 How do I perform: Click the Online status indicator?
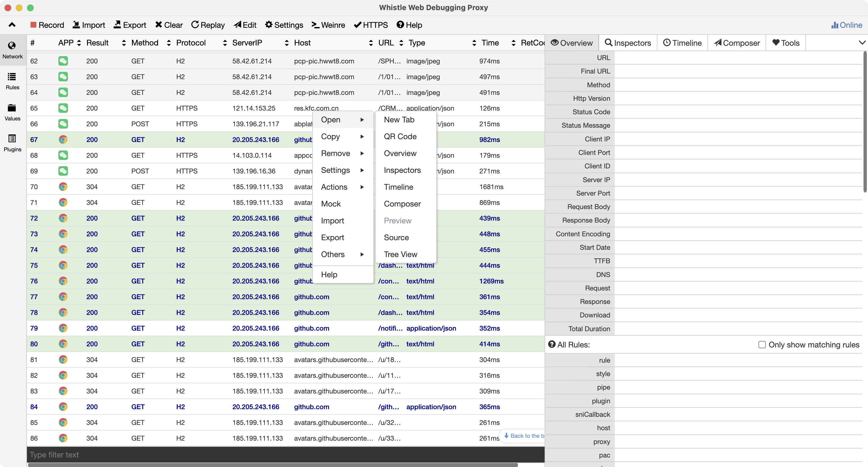[x=846, y=25]
